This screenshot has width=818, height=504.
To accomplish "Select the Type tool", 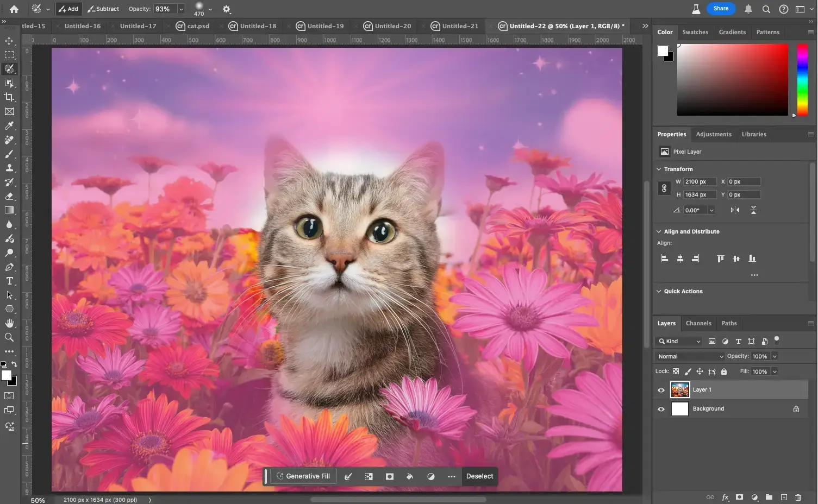I will (9, 281).
